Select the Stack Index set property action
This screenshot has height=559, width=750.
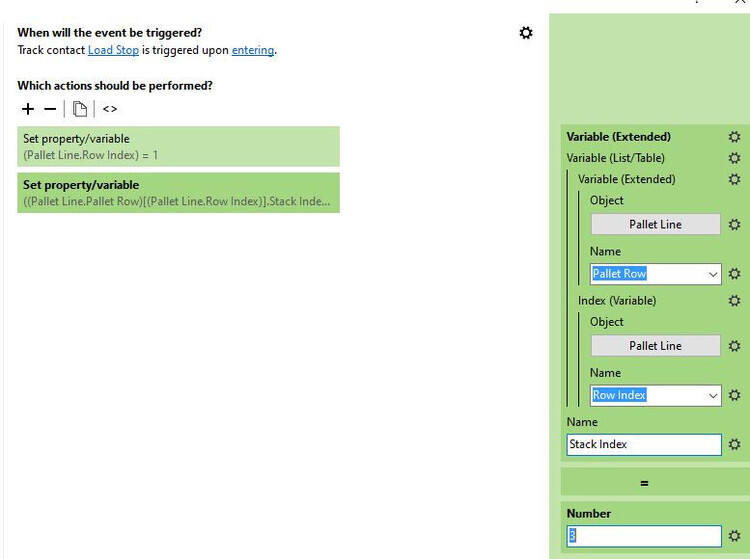click(x=178, y=192)
